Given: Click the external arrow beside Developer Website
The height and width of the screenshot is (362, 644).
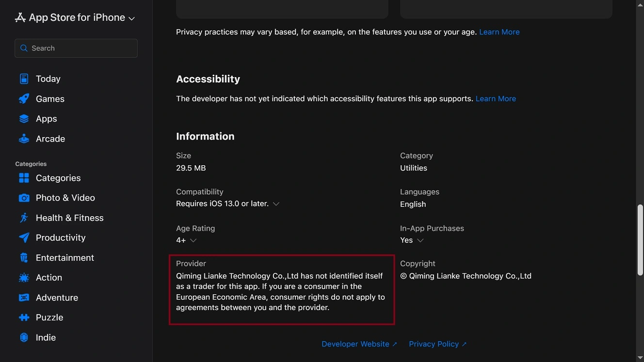Looking at the screenshot, I should [x=395, y=344].
